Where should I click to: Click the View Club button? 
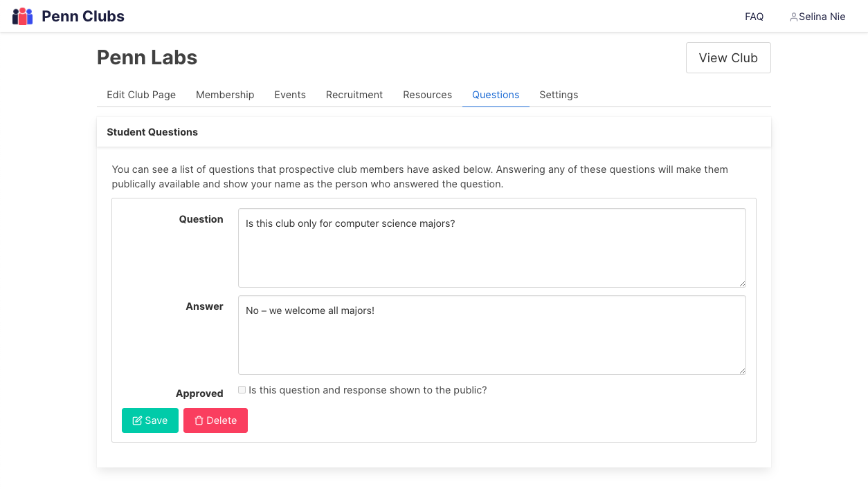coord(728,58)
